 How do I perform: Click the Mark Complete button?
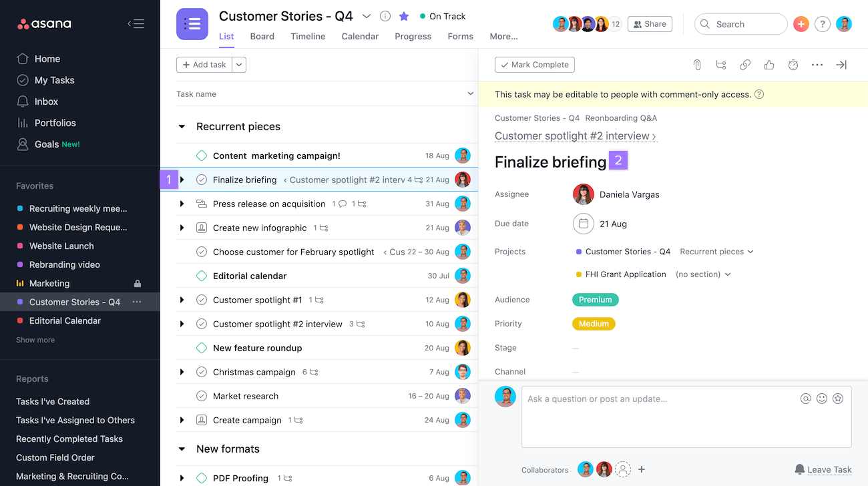535,65
